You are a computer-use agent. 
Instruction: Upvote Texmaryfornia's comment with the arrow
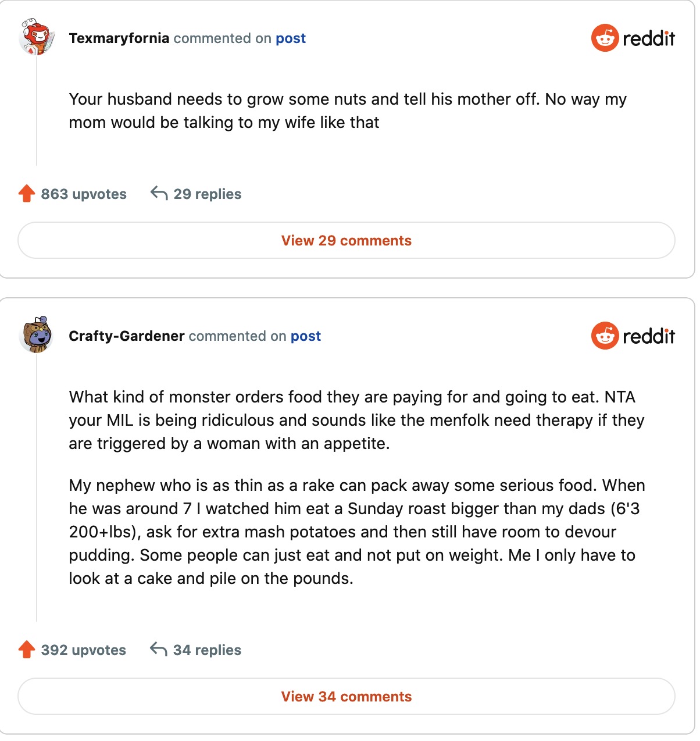[27, 194]
